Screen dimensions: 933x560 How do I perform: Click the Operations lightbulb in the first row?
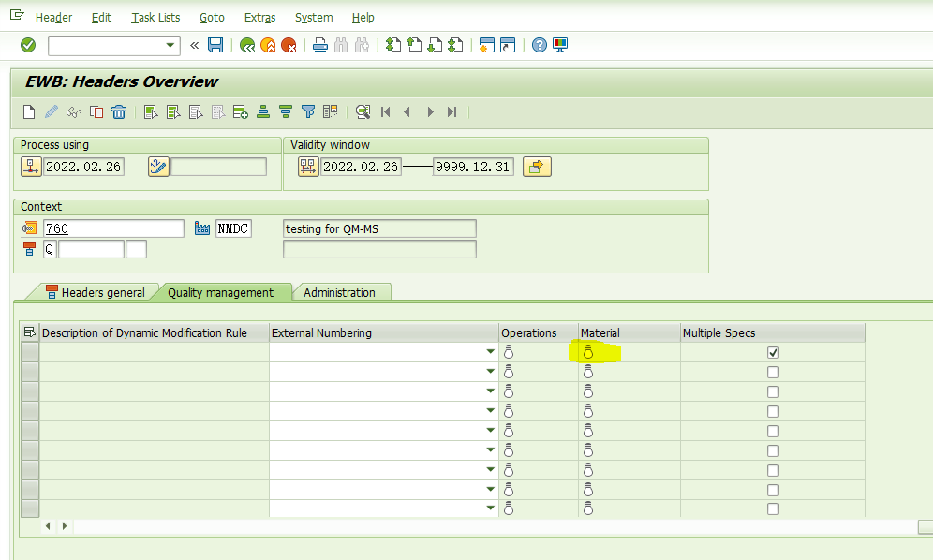509,352
